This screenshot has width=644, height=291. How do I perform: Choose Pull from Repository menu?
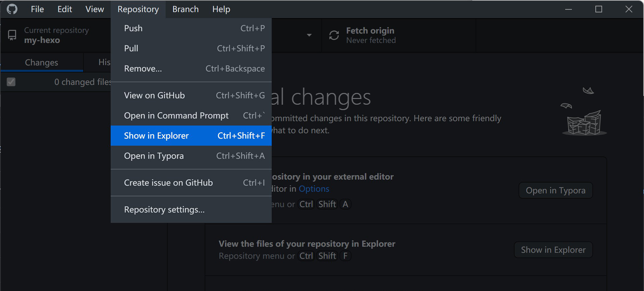point(191,48)
